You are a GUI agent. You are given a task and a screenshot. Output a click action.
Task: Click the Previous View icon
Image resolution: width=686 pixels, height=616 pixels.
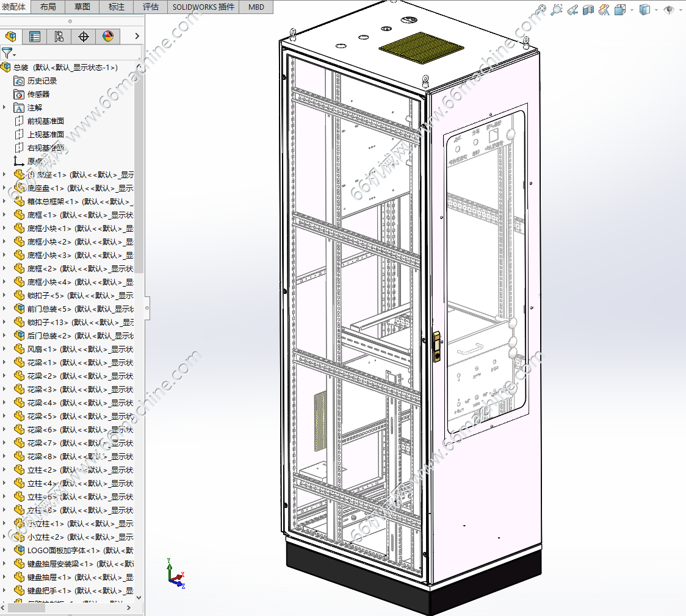pos(572,10)
